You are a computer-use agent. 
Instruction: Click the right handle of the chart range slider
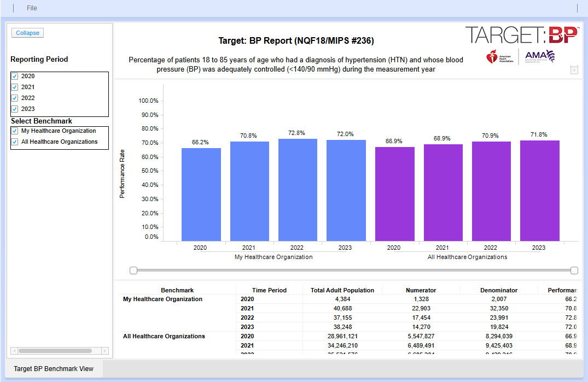[574, 270]
